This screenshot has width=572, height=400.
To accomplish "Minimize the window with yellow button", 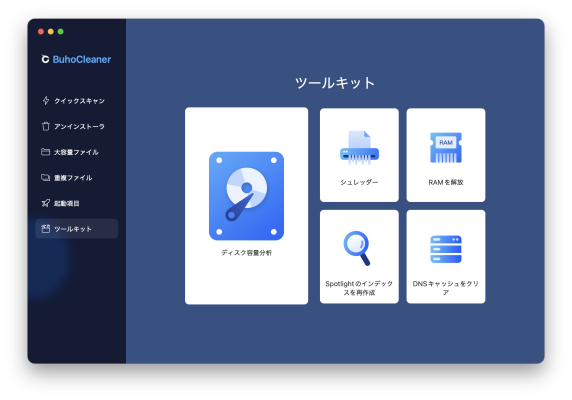I will (x=51, y=32).
